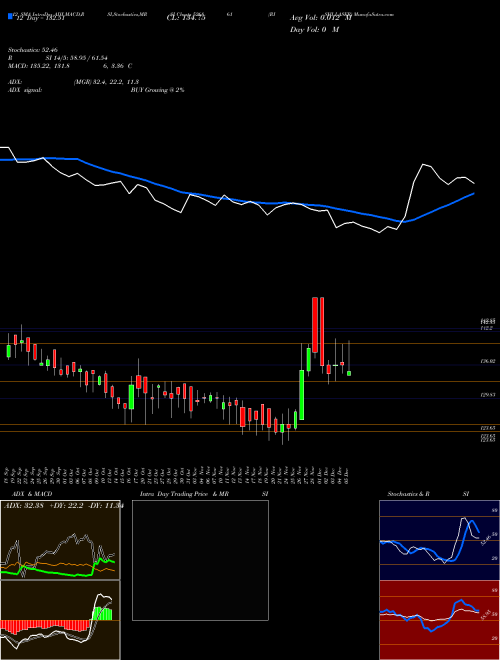
Task: Select the 'BUY Growing @ 2%' signal text
Action: [x=157, y=90]
